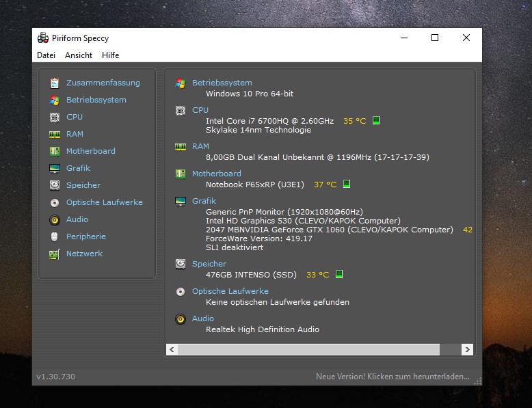This screenshot has width=532, height=408.
Task: Open the CPU section from sidebar
Action: (x=75, y=117)
